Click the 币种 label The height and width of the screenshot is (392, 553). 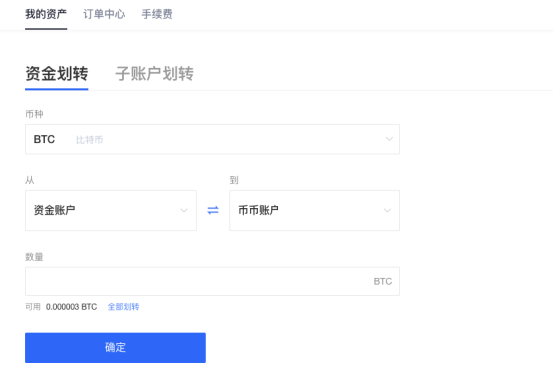(34, 114)
